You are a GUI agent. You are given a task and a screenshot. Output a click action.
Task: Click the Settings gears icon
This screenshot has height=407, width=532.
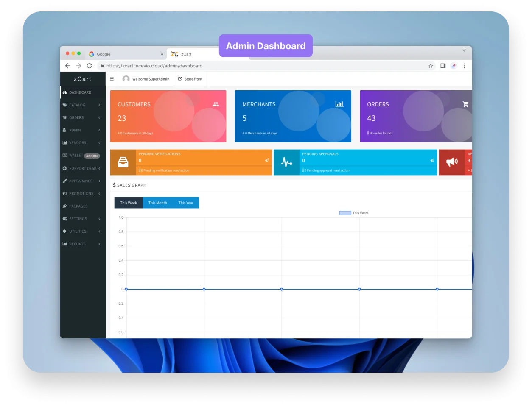pos(64,219)
